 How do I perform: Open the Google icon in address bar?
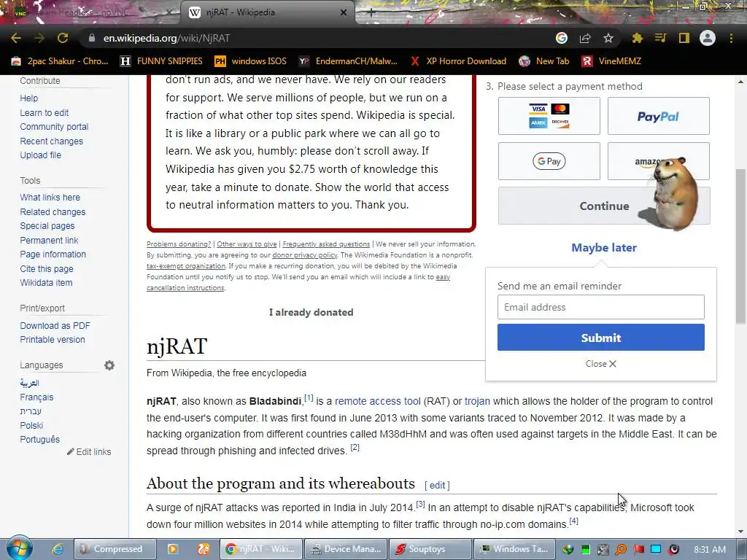pyautogui.click(x=562, y=38)
